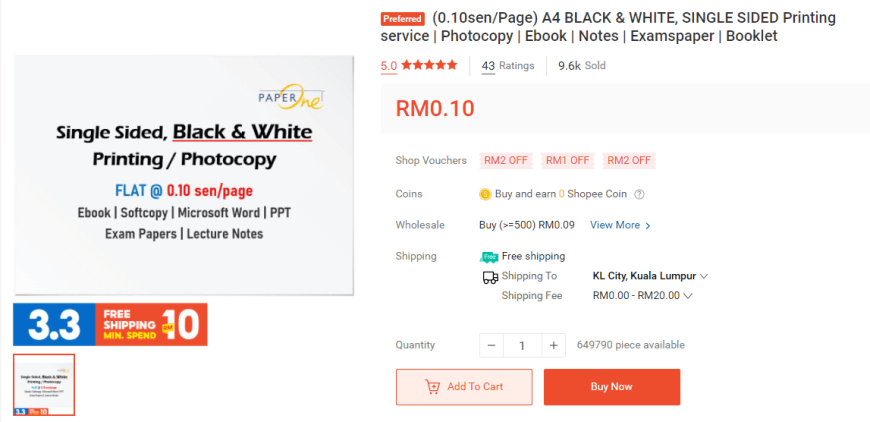Decrease quantity with the minus button
The height and width of the screenshot is (422, 870).
pyautogui.click(x=492, y=345)
